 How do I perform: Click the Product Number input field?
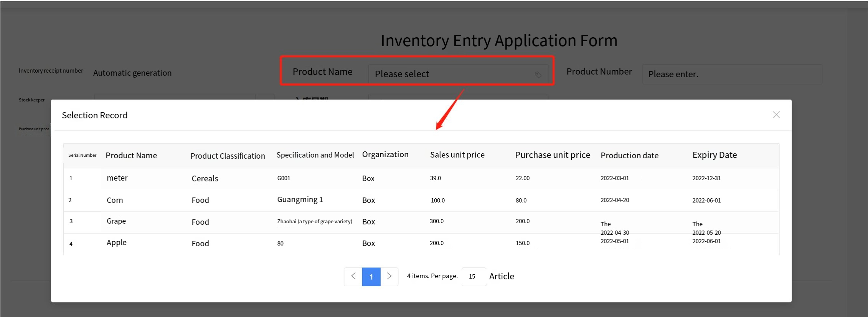point(731,74)
